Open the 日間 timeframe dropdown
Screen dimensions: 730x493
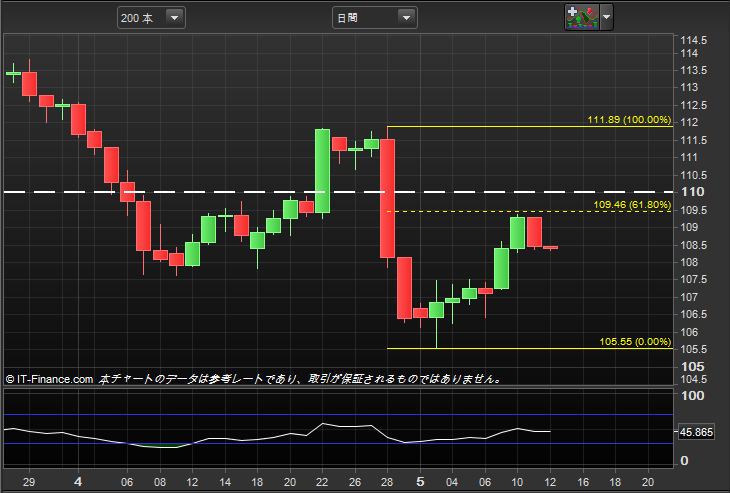374,18
